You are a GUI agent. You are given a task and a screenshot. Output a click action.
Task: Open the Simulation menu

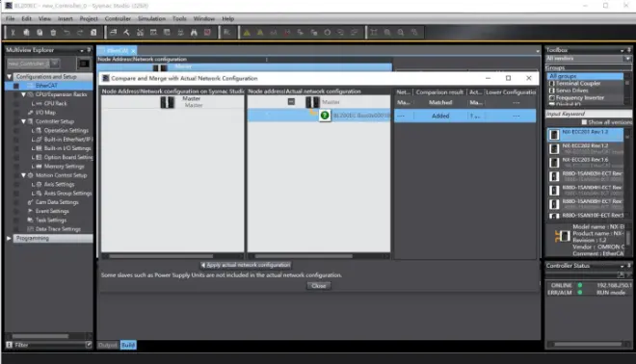151,18
